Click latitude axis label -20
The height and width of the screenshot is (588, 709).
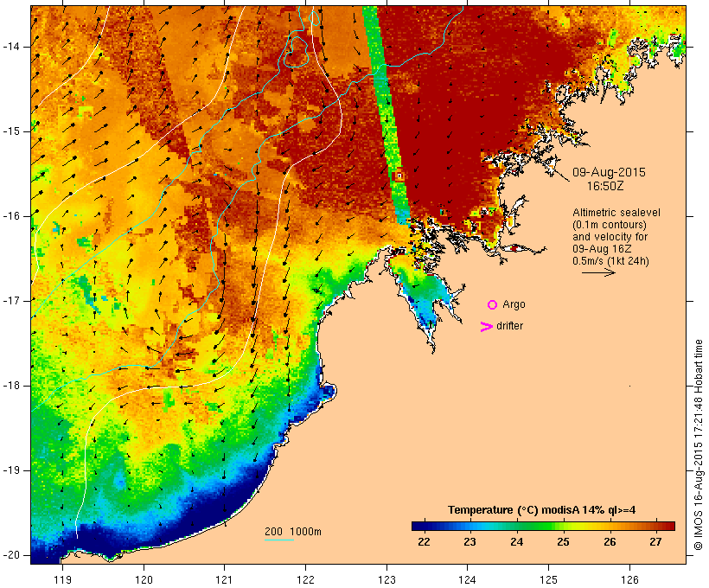[x=10, y=555]
